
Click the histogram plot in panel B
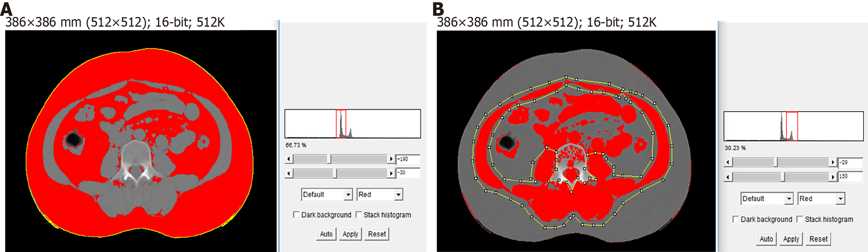[793, 126]
